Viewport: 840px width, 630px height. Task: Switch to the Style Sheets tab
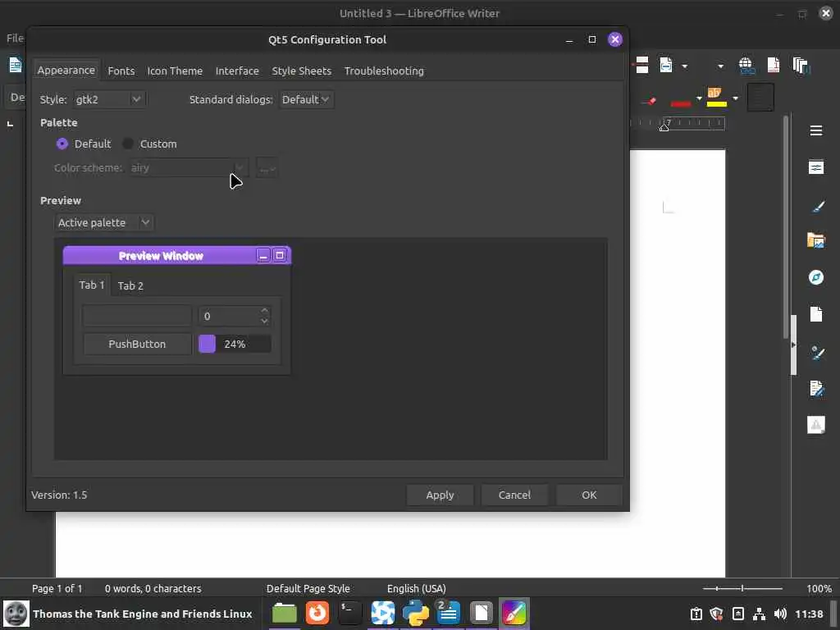(x=301, y=71)
